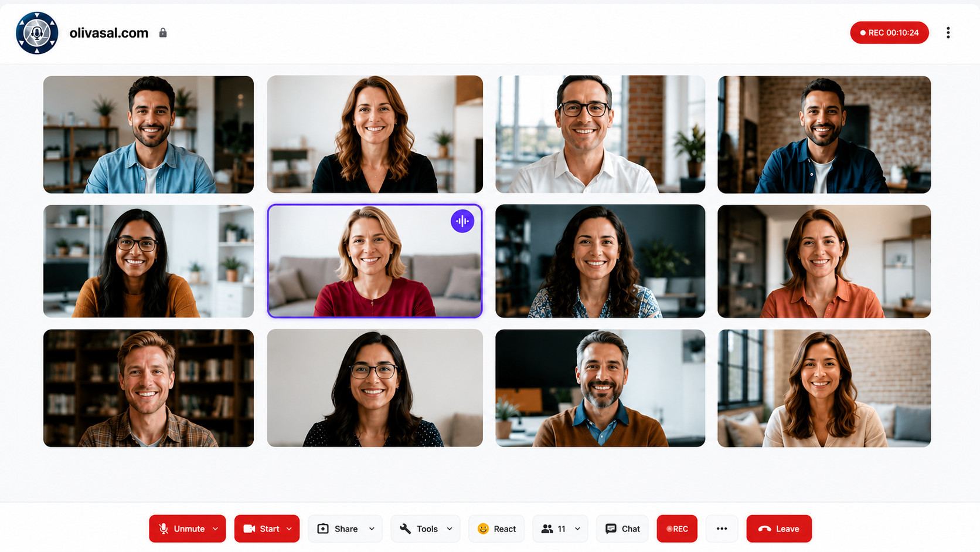Toggle recording with the REC toolbar button

click(677, 529)
